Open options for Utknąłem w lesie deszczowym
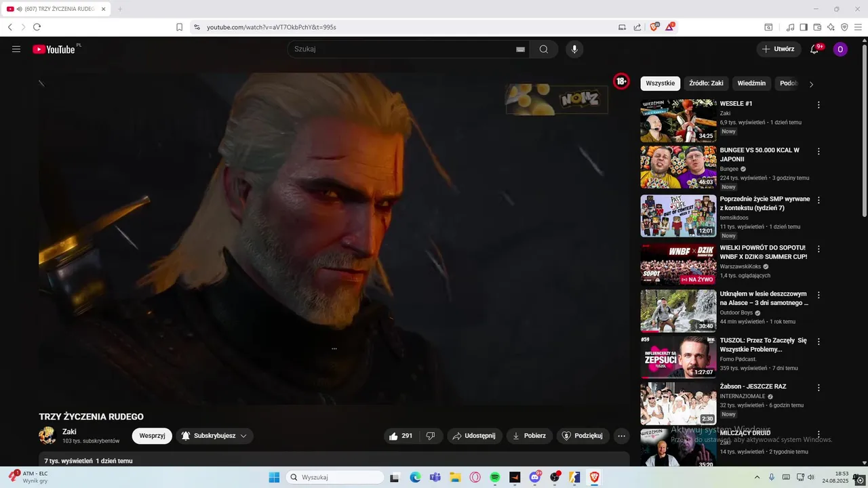This screenshot has height=488, width=868. click(x=818, y=296)
